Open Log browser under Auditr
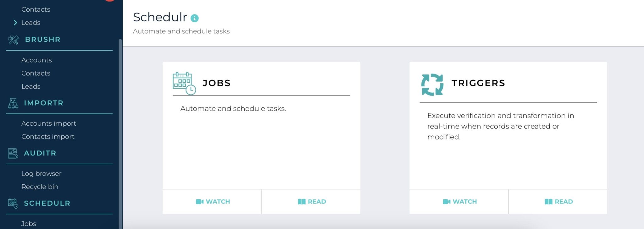This screenshot has height=229, width=644. 41,173
